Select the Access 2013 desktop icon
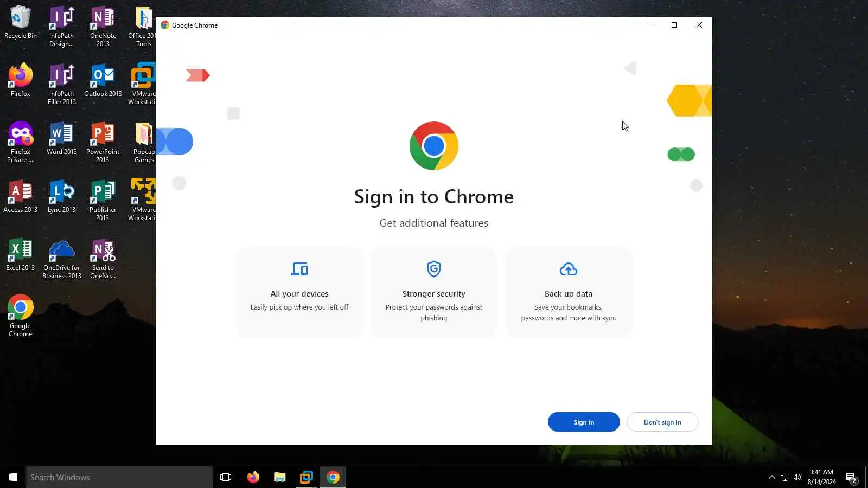This screenshot has height=488, width=868. point(20,196)
